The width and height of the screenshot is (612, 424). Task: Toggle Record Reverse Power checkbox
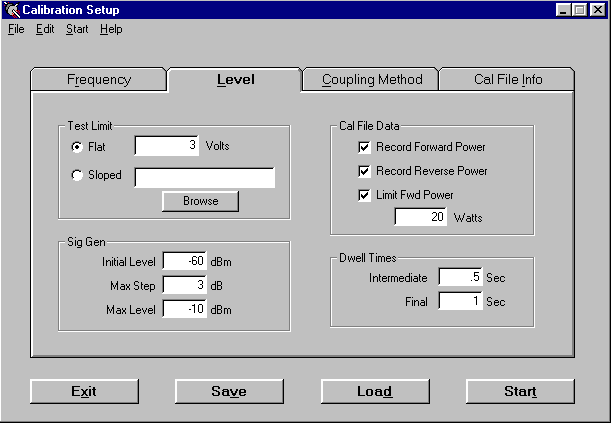coord(365,171)
